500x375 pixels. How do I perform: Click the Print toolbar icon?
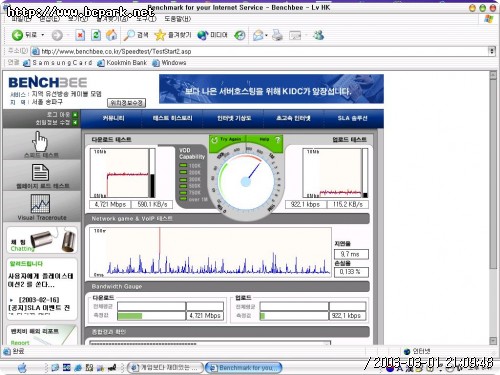pos(277,35)
